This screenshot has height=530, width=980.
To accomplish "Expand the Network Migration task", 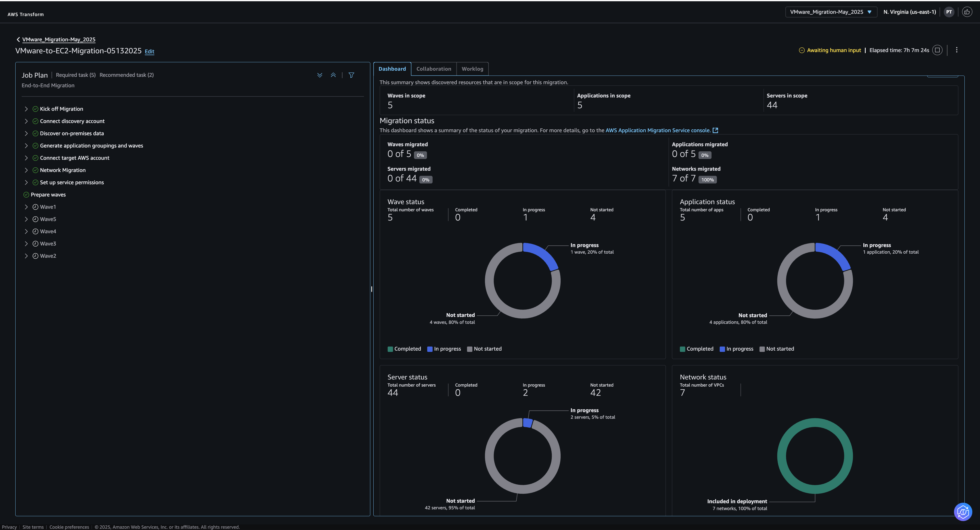I will 26,170.
